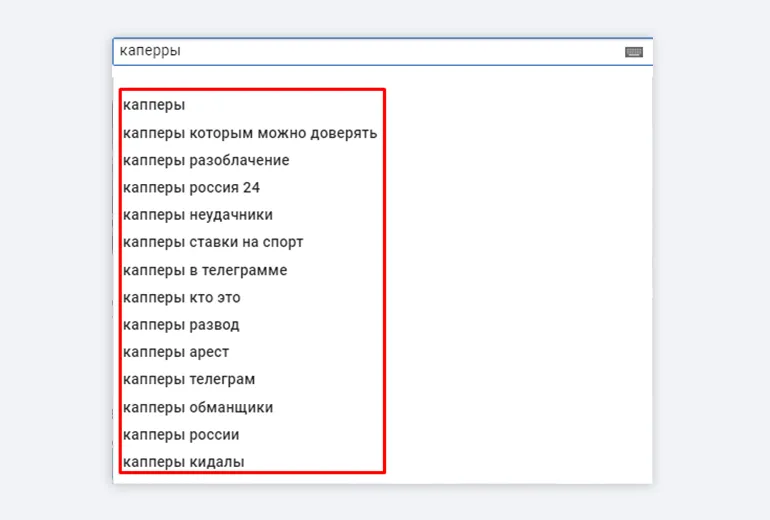Screen dimensions: 770x520
Task: Choose 'капперы телеграм' from autocomplete list
Action: click(x=189, y=380)
